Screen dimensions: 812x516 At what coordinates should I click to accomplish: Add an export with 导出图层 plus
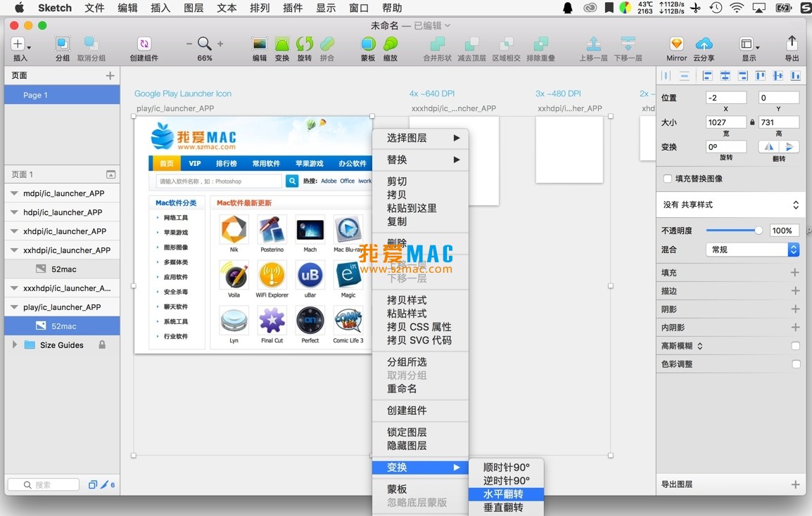pos(795,484)
